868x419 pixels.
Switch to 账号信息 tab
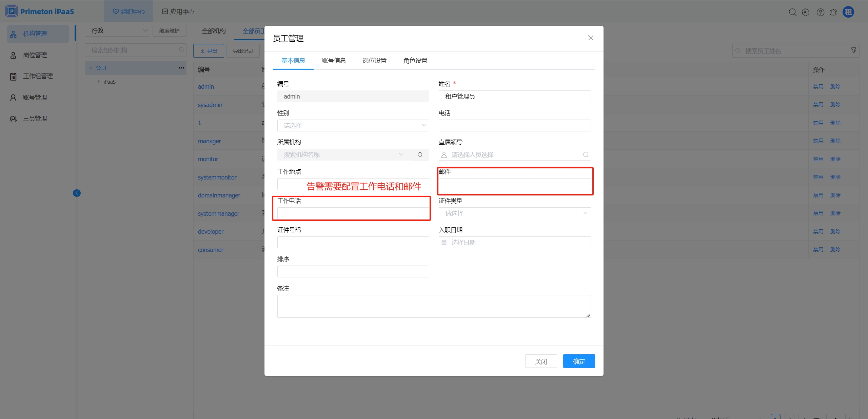point(334,61)
